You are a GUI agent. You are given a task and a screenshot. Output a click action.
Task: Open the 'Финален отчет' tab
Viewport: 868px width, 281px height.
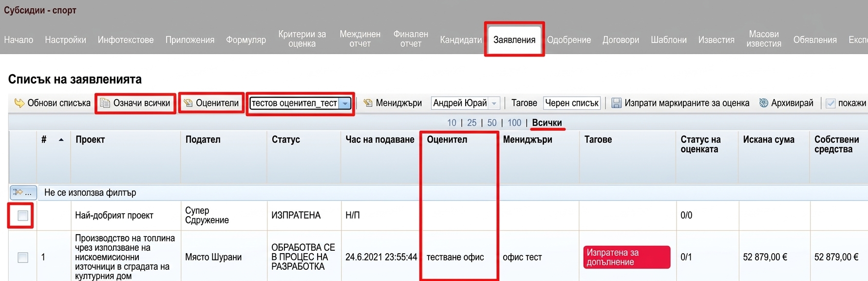point(411,39)
